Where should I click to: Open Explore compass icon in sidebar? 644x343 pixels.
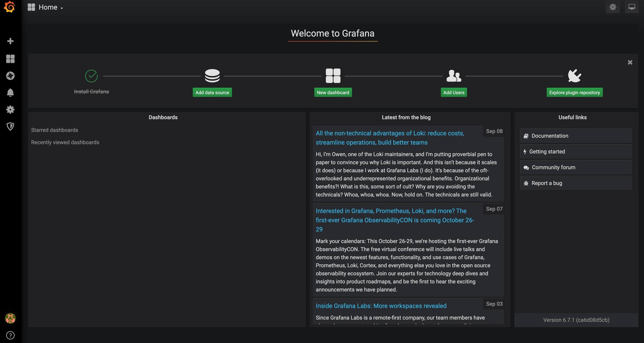(10, 76)
